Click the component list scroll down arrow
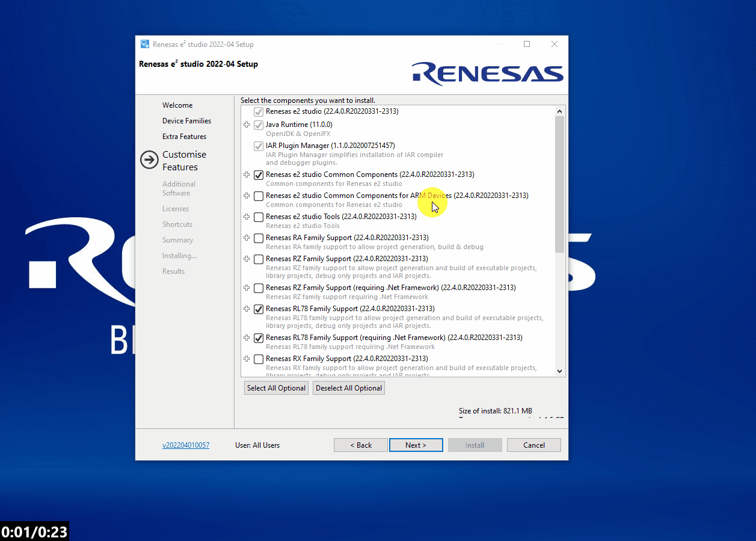 [559, 371]
